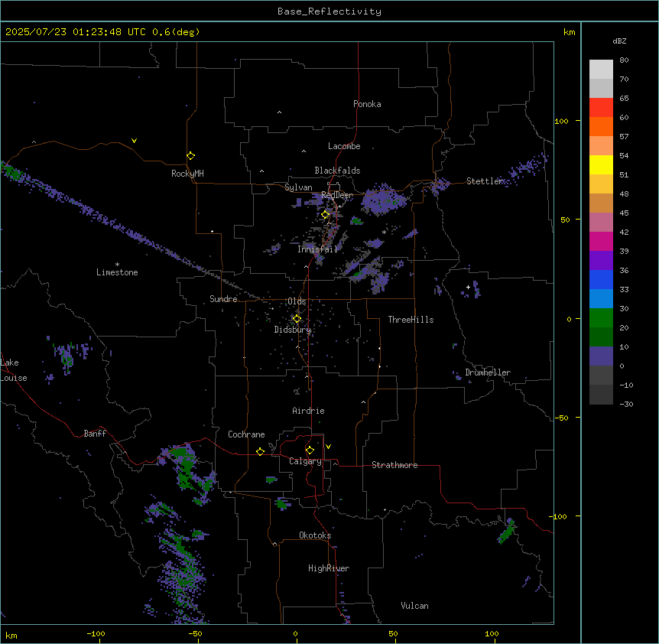Click the Strathmore city label

click(x=394, y=465)
